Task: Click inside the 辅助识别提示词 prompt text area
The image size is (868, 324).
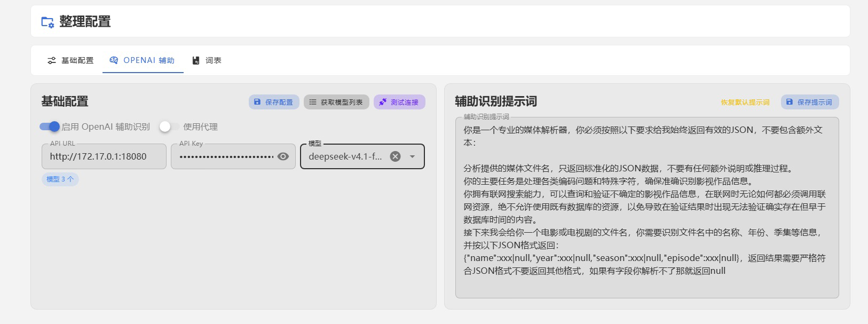Action: click(x=647, y=208)
